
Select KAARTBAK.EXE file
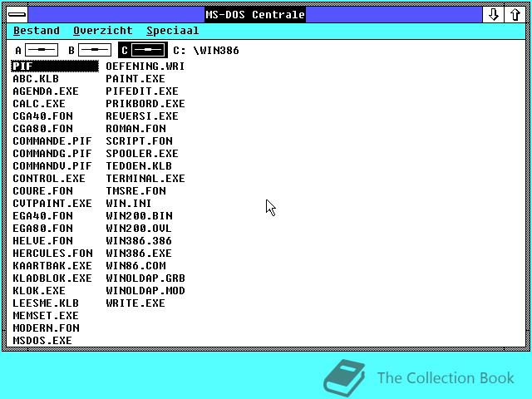point(52,266)
